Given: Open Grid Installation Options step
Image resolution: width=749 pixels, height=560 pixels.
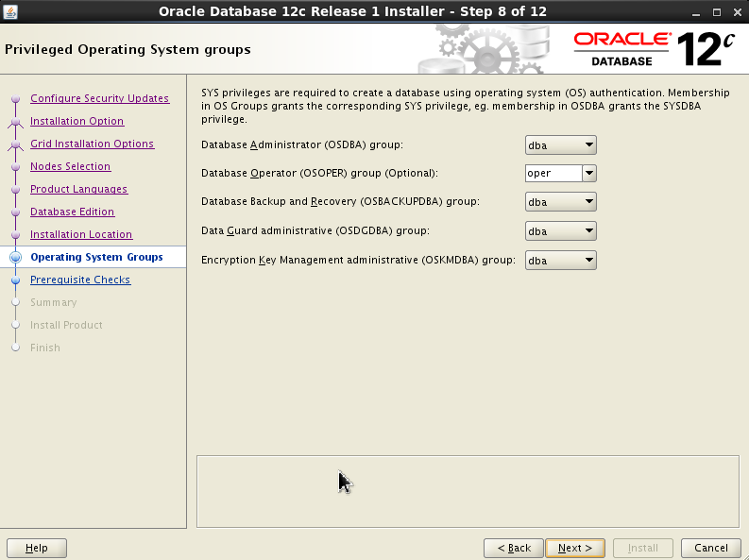Looking at the screenshot, I should pos(92,144).
